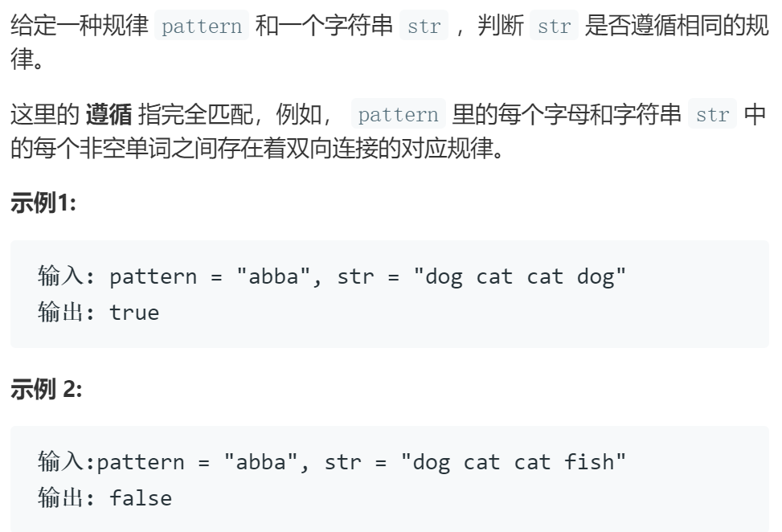Click the word 律。 ending the first paragraph

point(27,59)
